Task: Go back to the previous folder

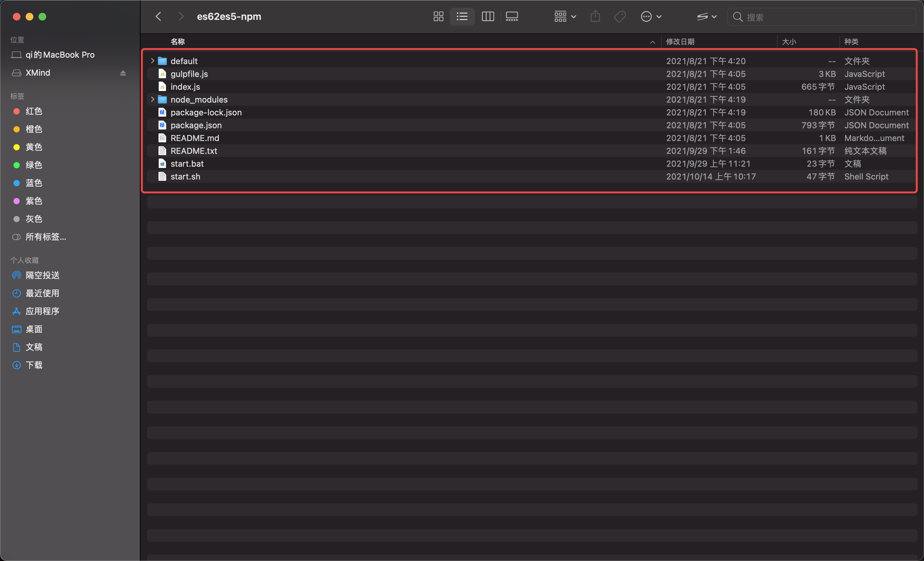Action: (x=158, y=16)
